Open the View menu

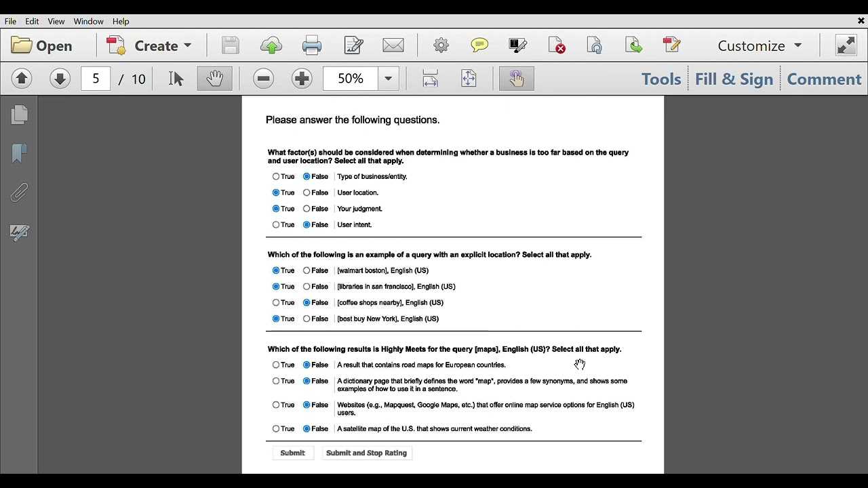click(56, 21)
